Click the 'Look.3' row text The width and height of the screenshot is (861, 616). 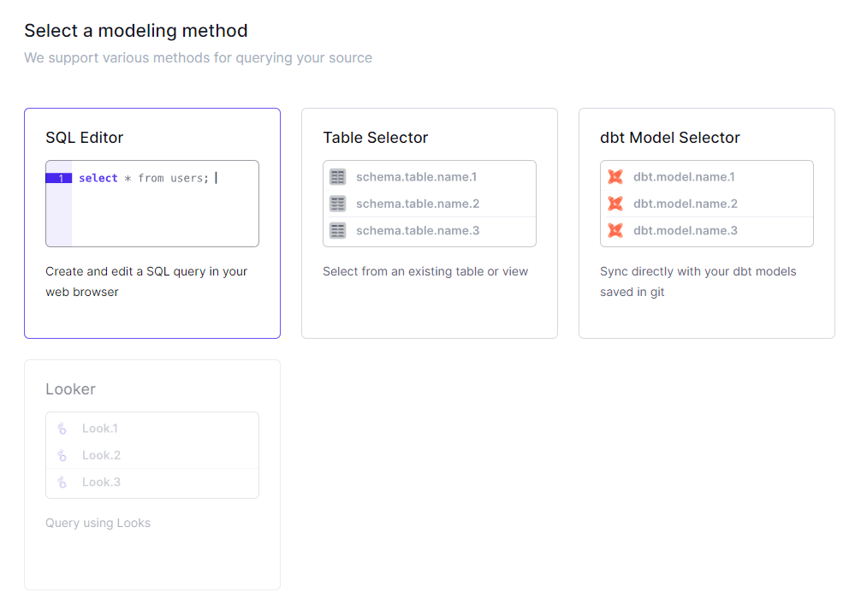[101, 482]
